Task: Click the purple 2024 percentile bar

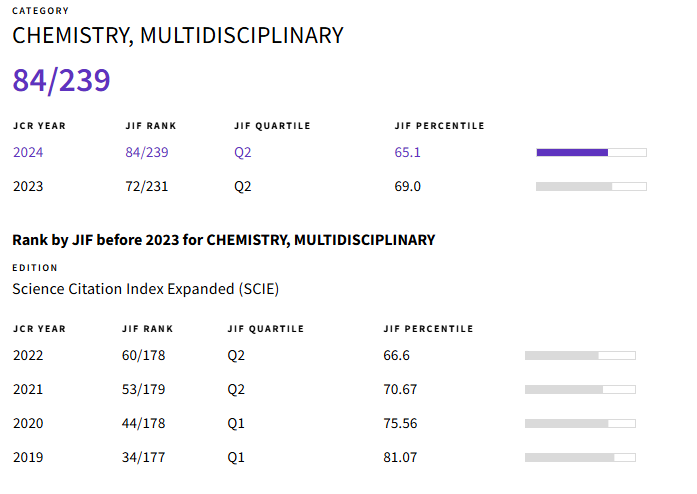Action: (x=591, y=152)
